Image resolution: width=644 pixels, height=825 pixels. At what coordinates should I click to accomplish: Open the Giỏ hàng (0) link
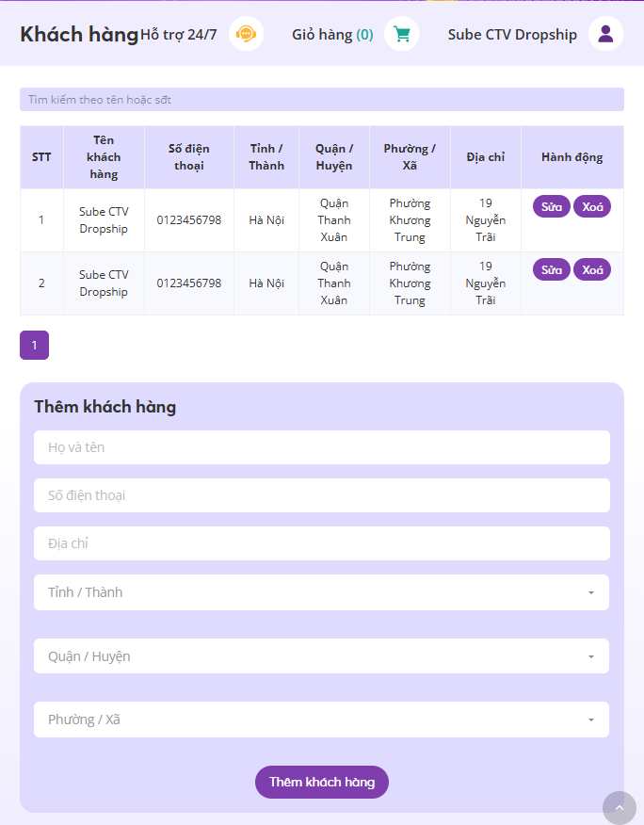coord(332,35)
